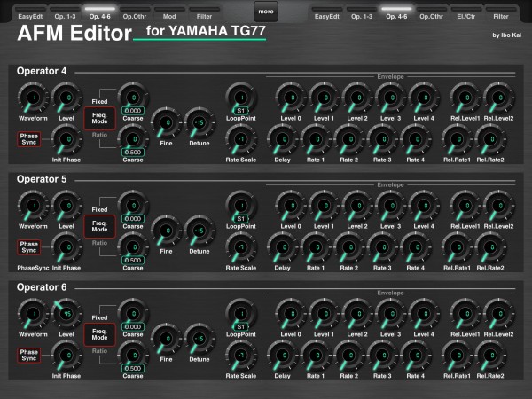Click Operator 5 Level knob
The width and height of the screenshot is (532, 399).
pyautogui.click(x=66, y=206)
